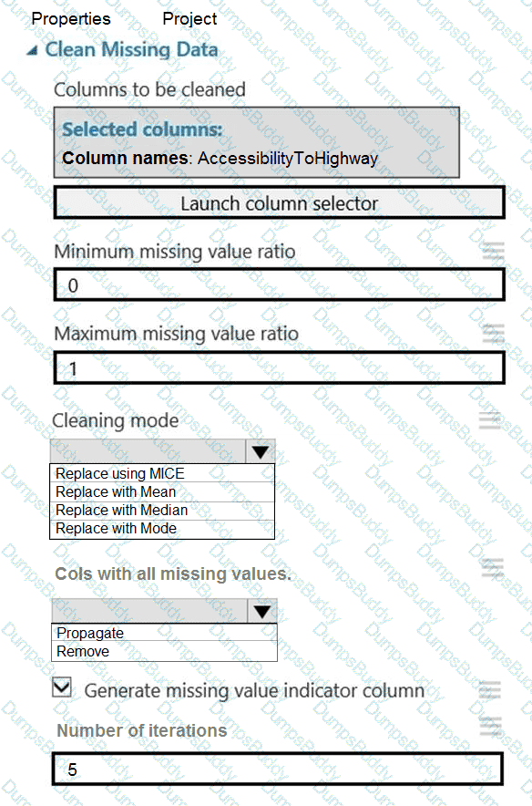Open the Cols with all missing values dropdown arrow
Image resolution: width=532 pixels, height=806 pixels.
pos(261,610)
